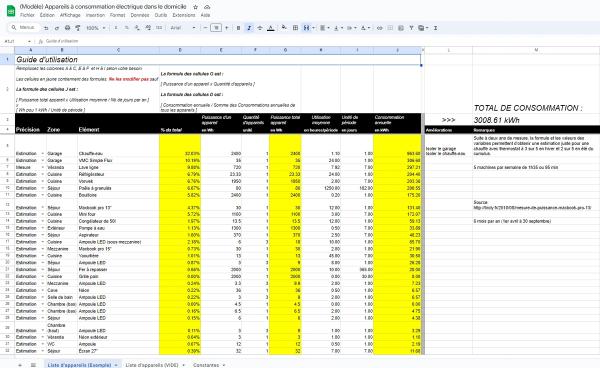This screenshot has width=600, height=368.
Task: Open the Format menu
Action: (117, 15)
